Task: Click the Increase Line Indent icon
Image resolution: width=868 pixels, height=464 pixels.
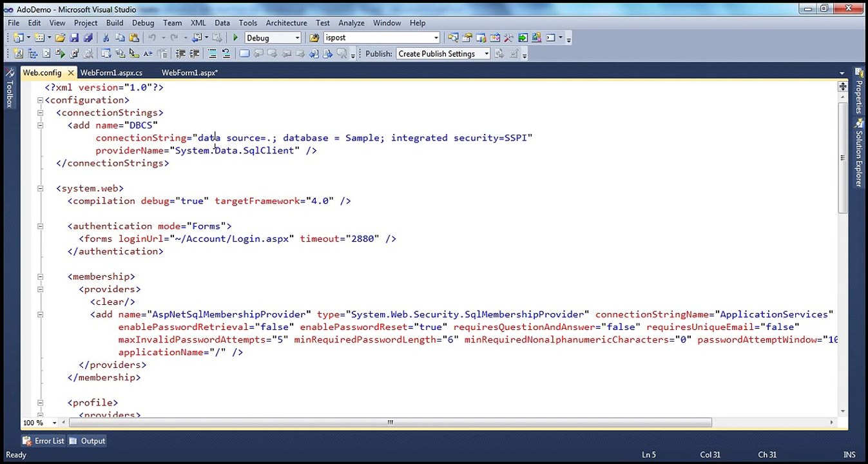Action: [x=194, y=53]
